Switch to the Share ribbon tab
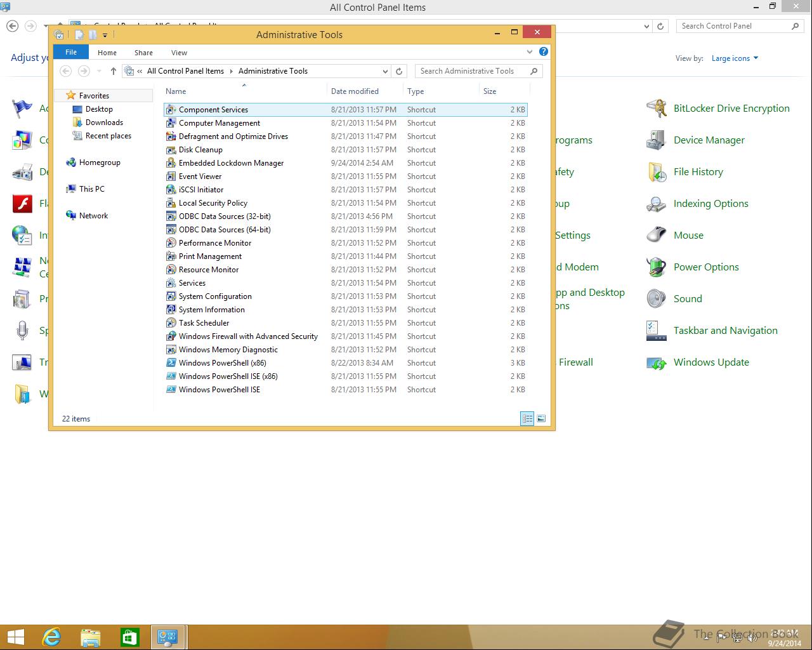This screenshot has width=812, height=650. click(143, 53)
